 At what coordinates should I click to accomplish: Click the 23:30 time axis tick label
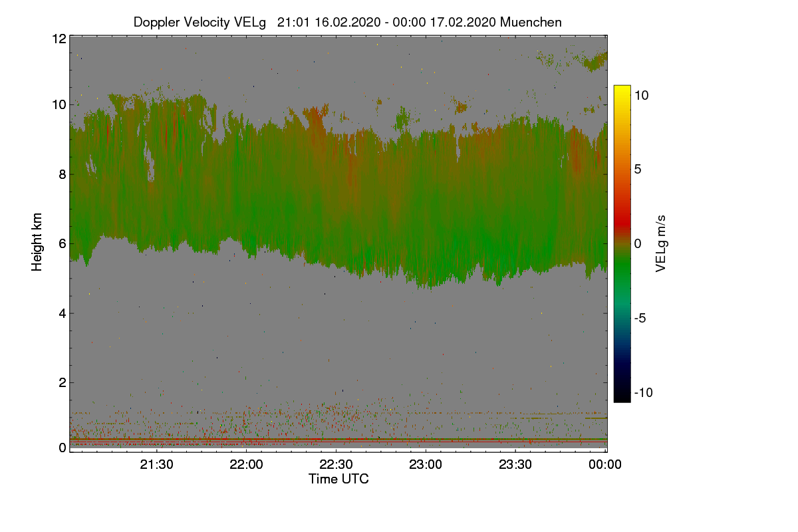[515, 465]
